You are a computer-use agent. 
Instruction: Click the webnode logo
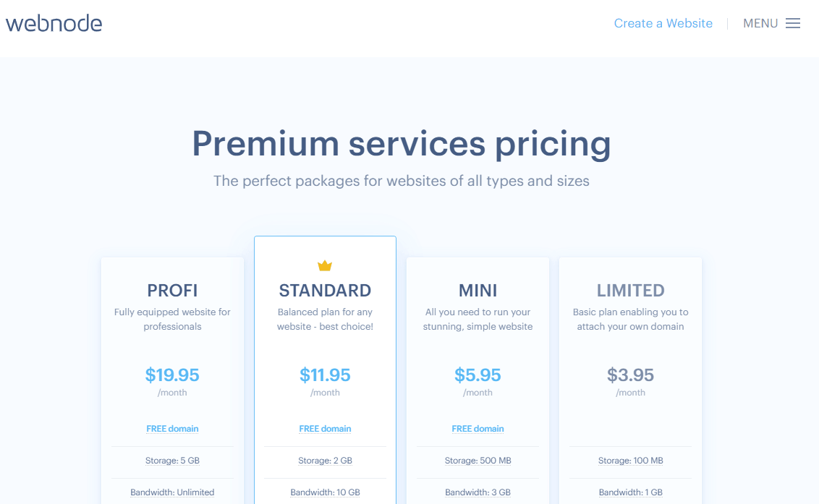point(54,22)
